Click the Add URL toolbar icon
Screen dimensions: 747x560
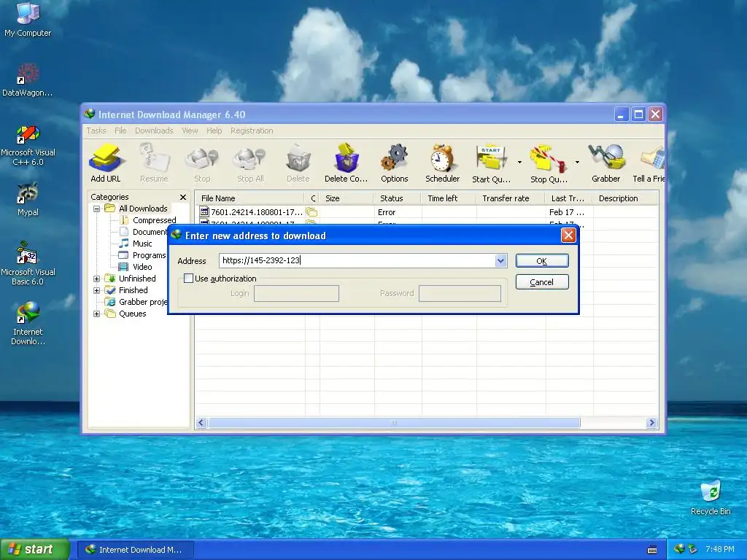[106, 158]
